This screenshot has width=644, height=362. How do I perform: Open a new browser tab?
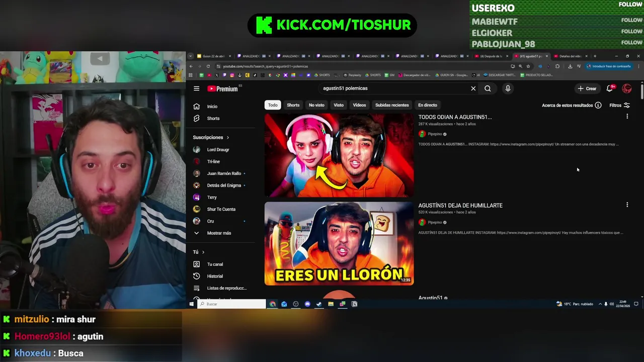(x=595, y=56)
